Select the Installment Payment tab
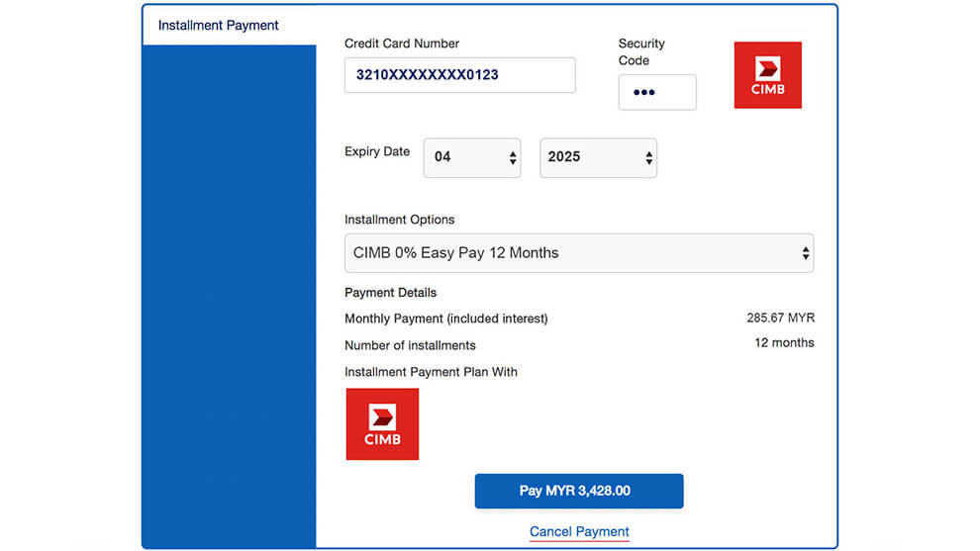Image resolution: width=980 pixels, height=551 pixels. tap(230, 25)
